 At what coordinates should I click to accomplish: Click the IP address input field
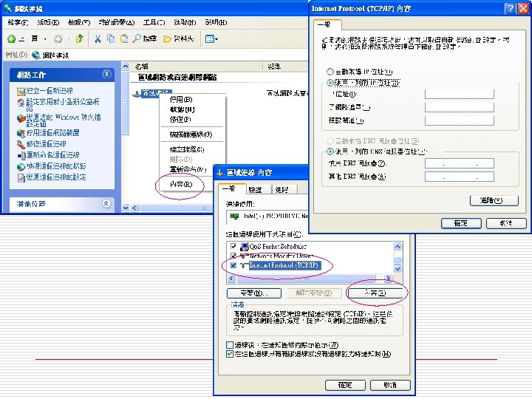tap(460, 94)
